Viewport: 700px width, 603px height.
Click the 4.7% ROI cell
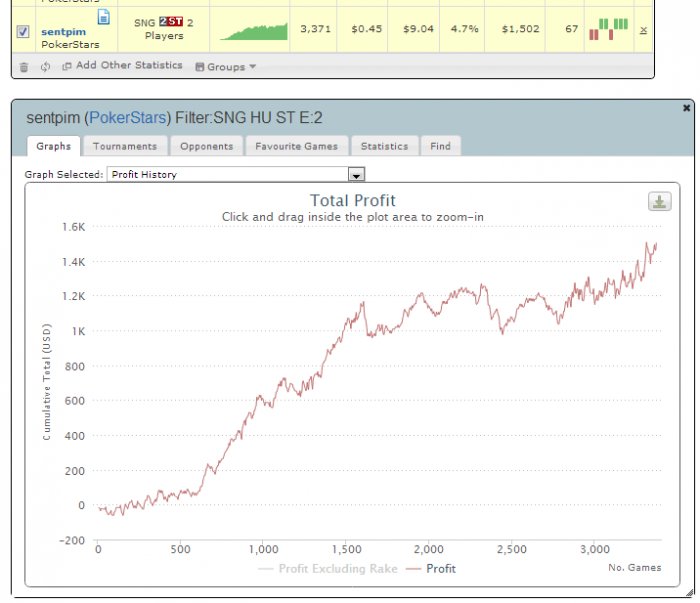coord(464,29)
